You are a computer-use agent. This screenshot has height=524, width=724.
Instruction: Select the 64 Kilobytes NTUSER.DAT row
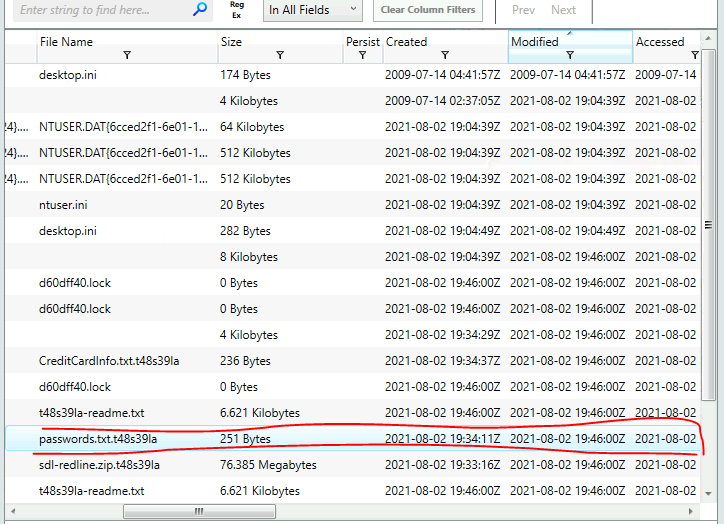point(353,126)
